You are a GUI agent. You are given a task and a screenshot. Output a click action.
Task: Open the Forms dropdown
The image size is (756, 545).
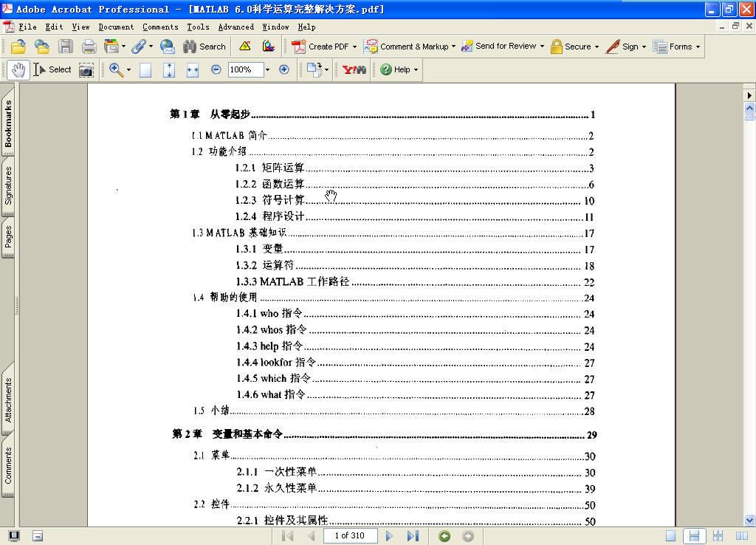coord(676,47)
